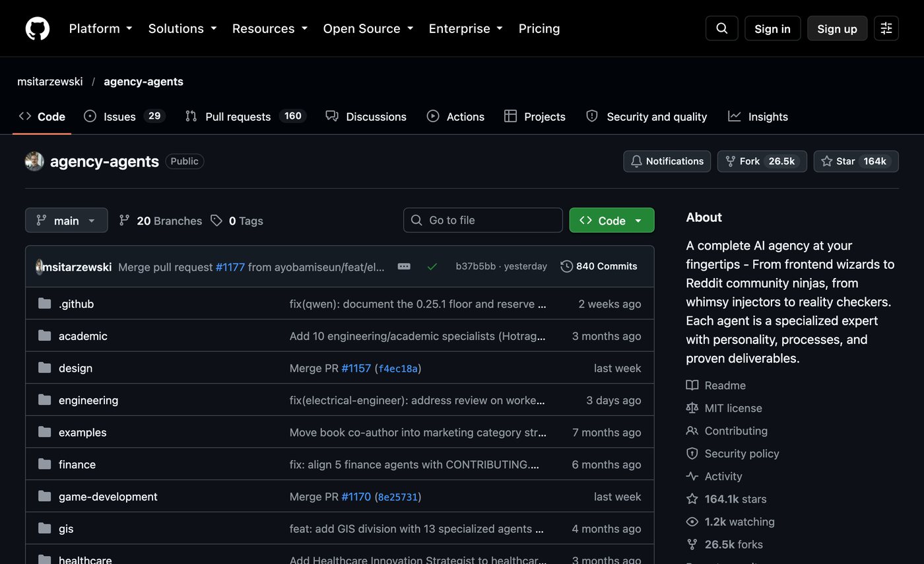This screenshot has height=564, width=924.
Task: Open the game-development folder
Action: (108, 497)
